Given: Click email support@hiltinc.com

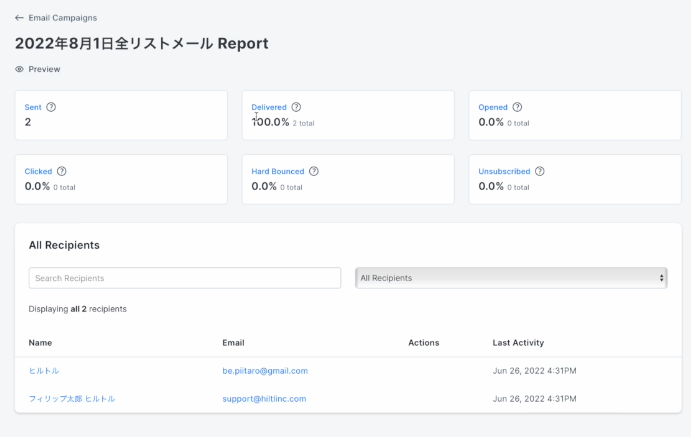Looking at the screenshot, I should 264,399.
